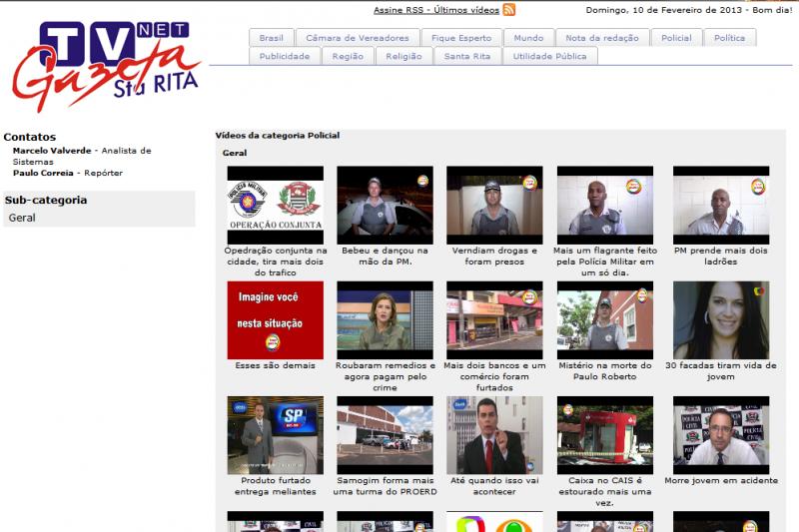This screenshot has width=799, height=532.
Task: Open the Brasil category tab
Action: [271, 38]
